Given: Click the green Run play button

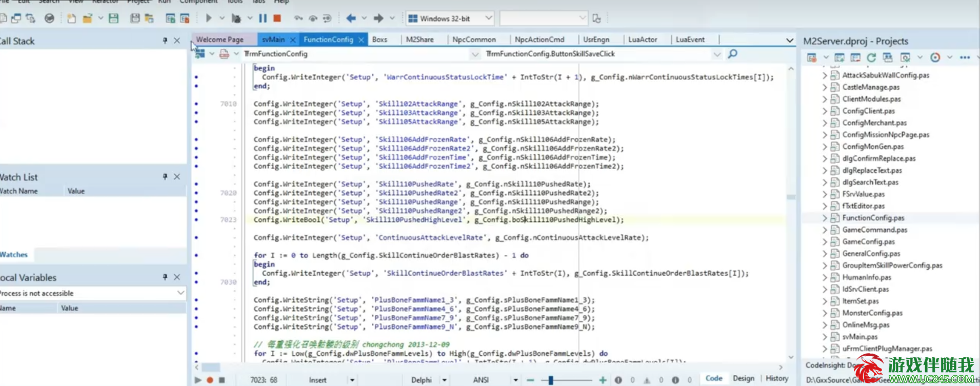Looking at the screenshot, I should [208, 18].
